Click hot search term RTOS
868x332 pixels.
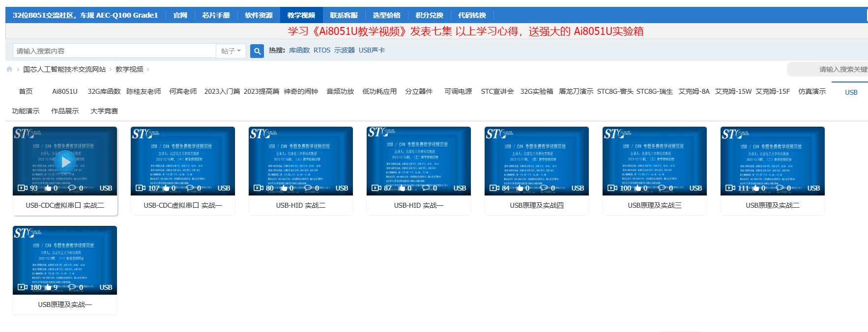click(322, 50)
